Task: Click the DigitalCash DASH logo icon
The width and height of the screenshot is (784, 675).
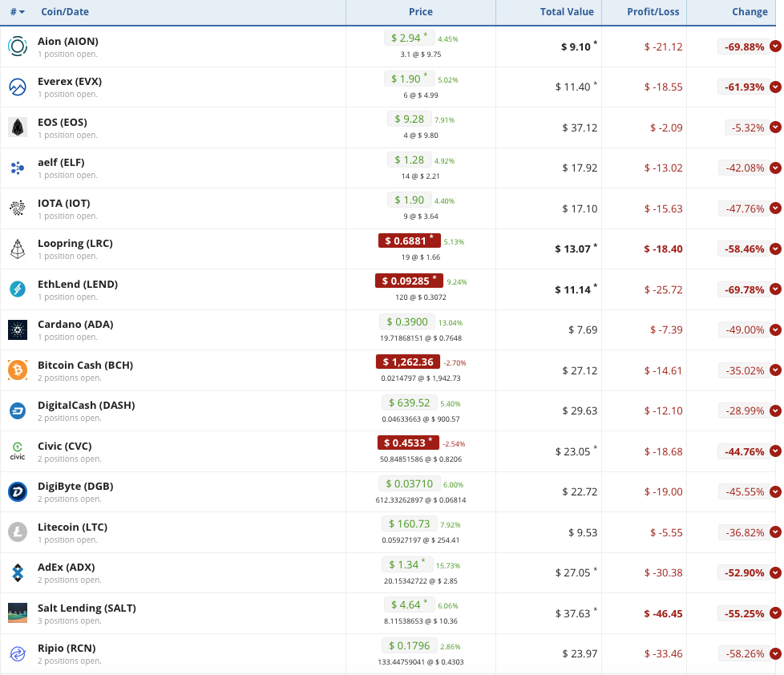Action: click(x=18, y=411)
